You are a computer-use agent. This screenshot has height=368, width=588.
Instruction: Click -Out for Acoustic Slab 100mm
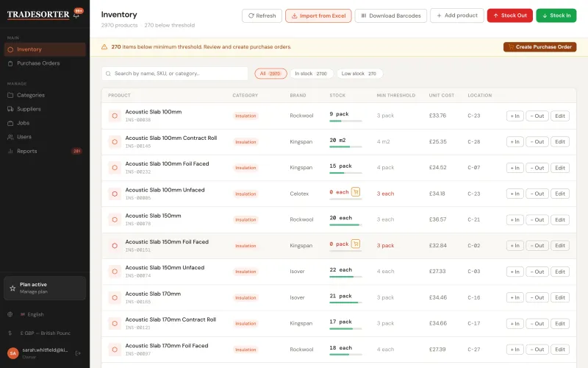click(x=537, y=116)
